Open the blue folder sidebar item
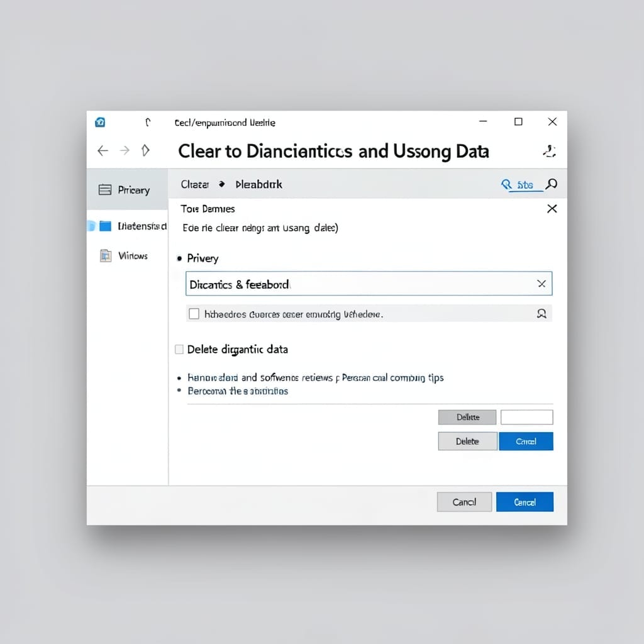Screen dimensions: 644x644 coord(127,226)
